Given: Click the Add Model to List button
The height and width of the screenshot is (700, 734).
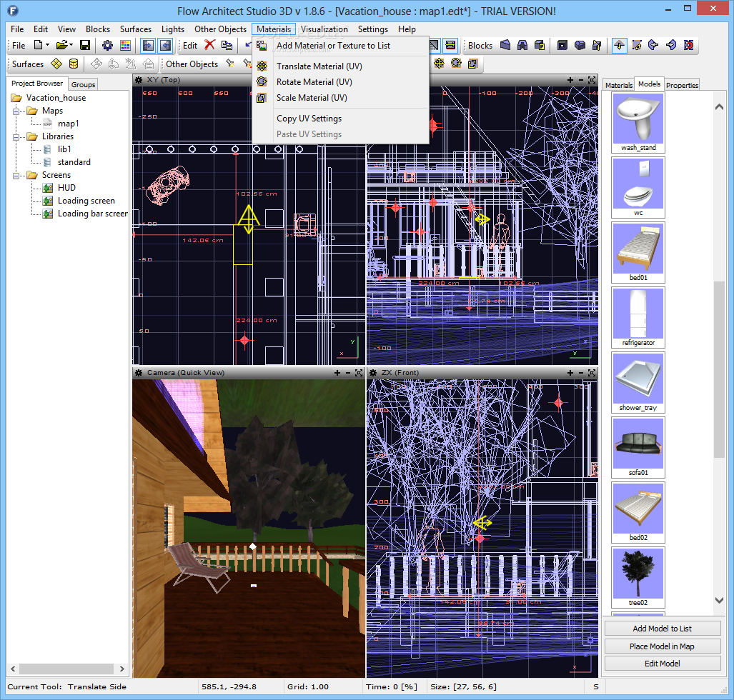Looking at the screenshot, I should pos(662,629).
